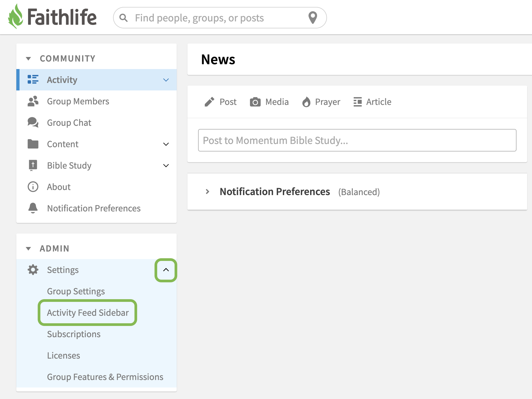Click the Bible Study book icon
The width and height of the screenshot is (532, 399).
point(33,165)
